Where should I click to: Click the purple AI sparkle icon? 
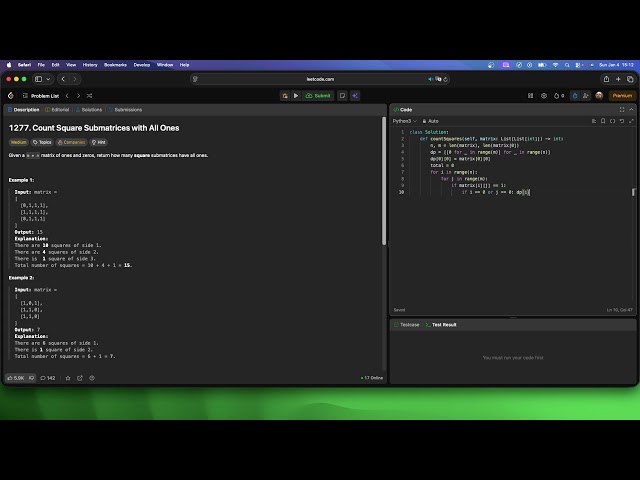click(x=355, y=96)
